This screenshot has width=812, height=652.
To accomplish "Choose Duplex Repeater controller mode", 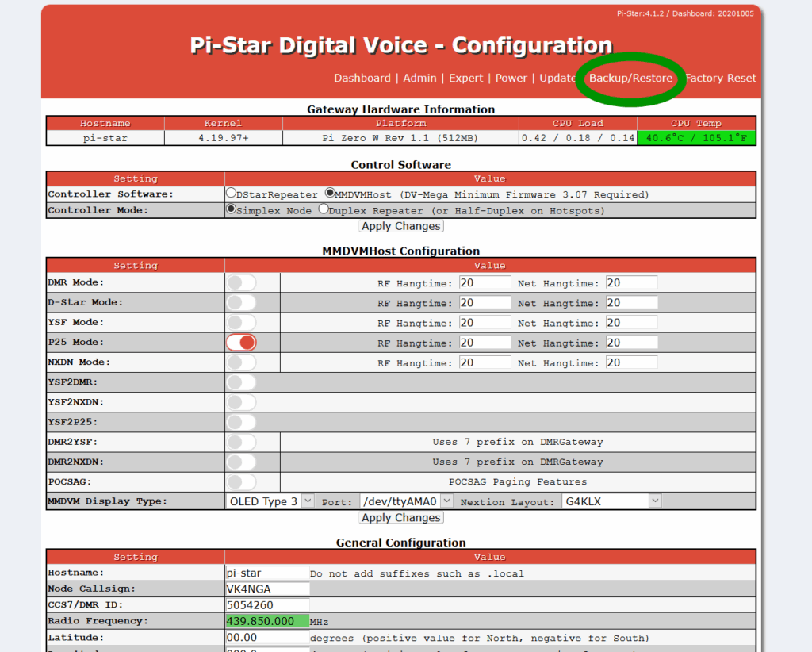I will pyautogui.click(x=324, y=209).
